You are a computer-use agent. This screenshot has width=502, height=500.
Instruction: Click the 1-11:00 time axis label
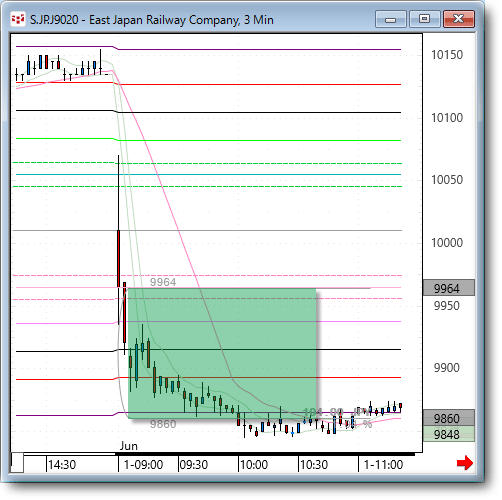(x=383, y=464)
